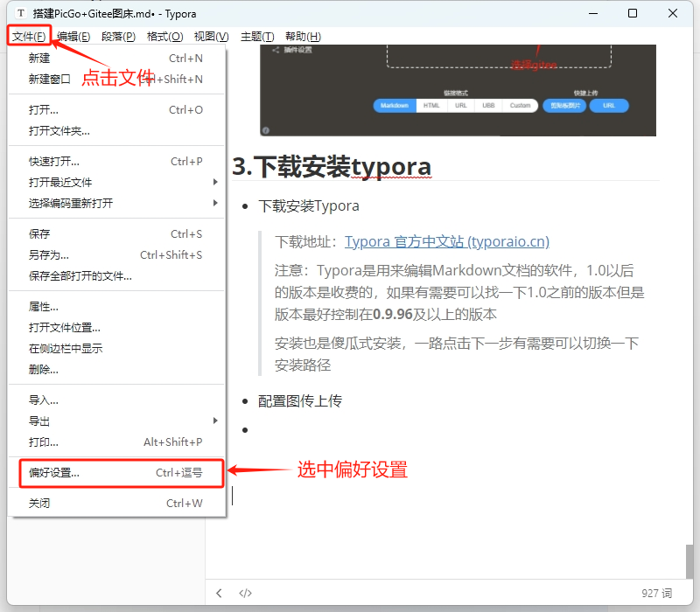Choose 关闭 menu entry
Screen dimensions: 700x612
[x=116, y=504]
